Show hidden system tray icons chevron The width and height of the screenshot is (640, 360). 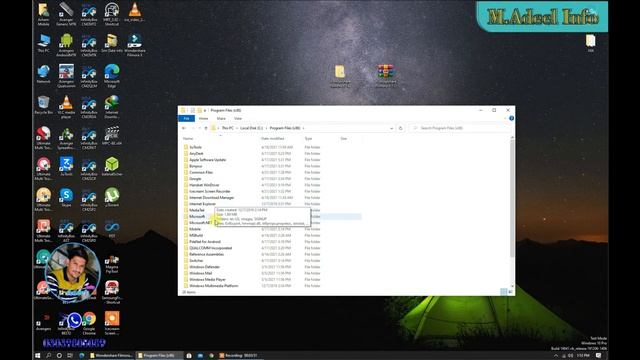tap(556, 356)
